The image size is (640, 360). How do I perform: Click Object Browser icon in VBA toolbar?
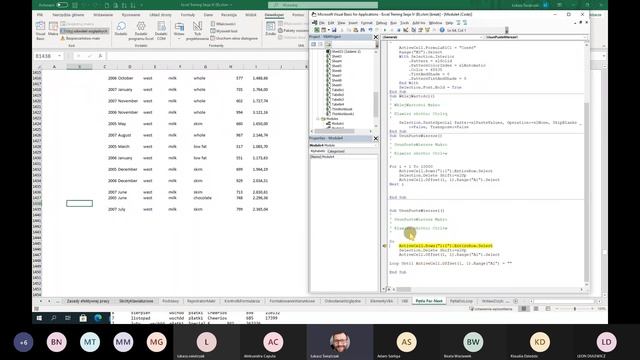pyautogui.click(x=427, y=30)
